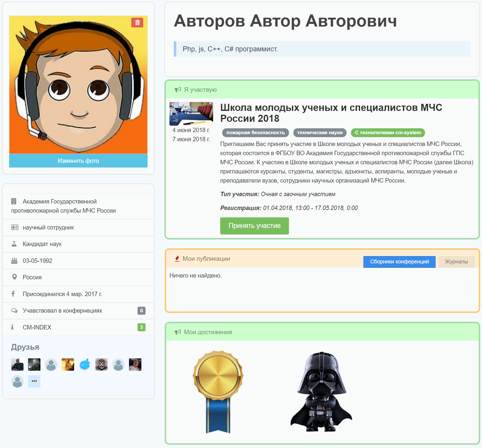Screen dimensions: 482x448
Task: Click the info icon beside CM-INDEX
Action: [12, 327]
